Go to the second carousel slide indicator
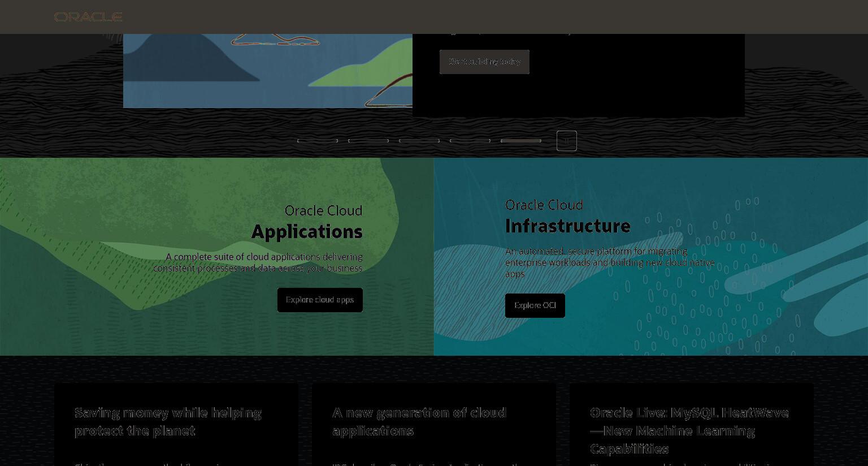Image resolution: width=868 pixels, height=466 pixels. click(368, 141)
